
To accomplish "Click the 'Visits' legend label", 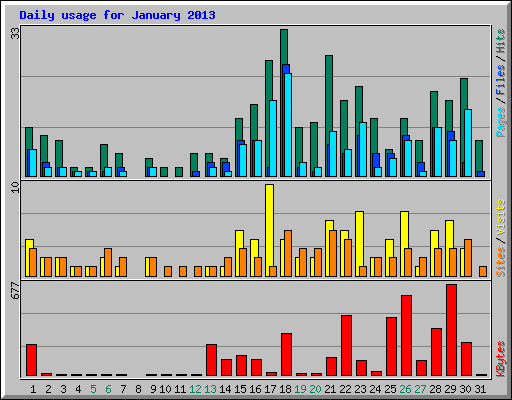I will [x=500, y=217].
